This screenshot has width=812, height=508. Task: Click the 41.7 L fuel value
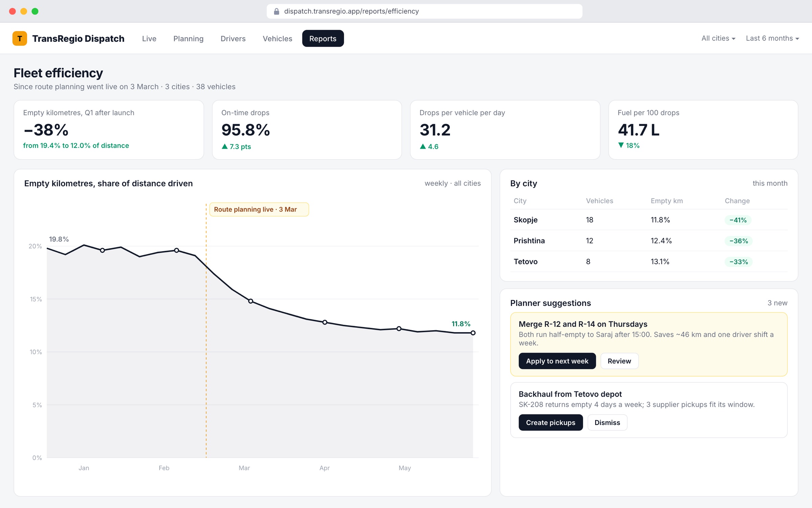coord(639,130)
